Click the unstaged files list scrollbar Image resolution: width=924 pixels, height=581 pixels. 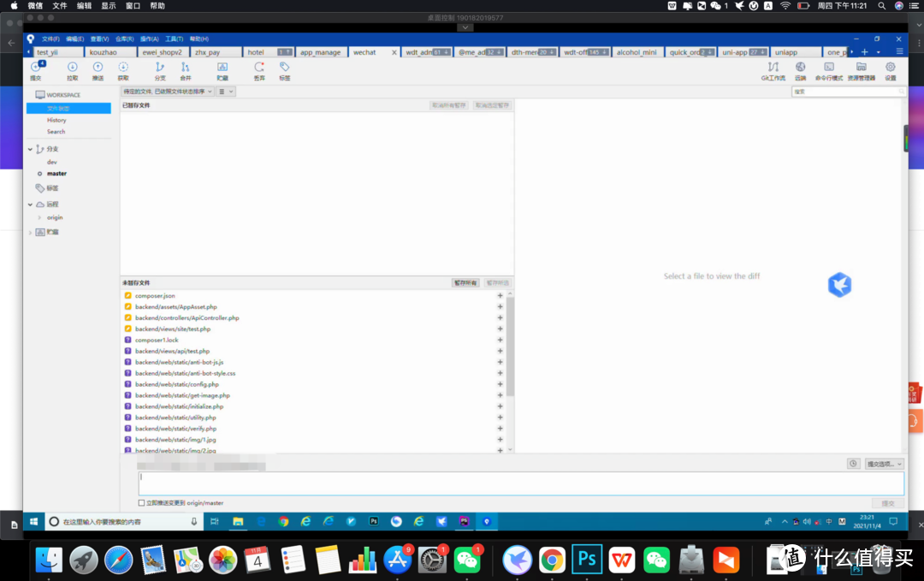510,347
